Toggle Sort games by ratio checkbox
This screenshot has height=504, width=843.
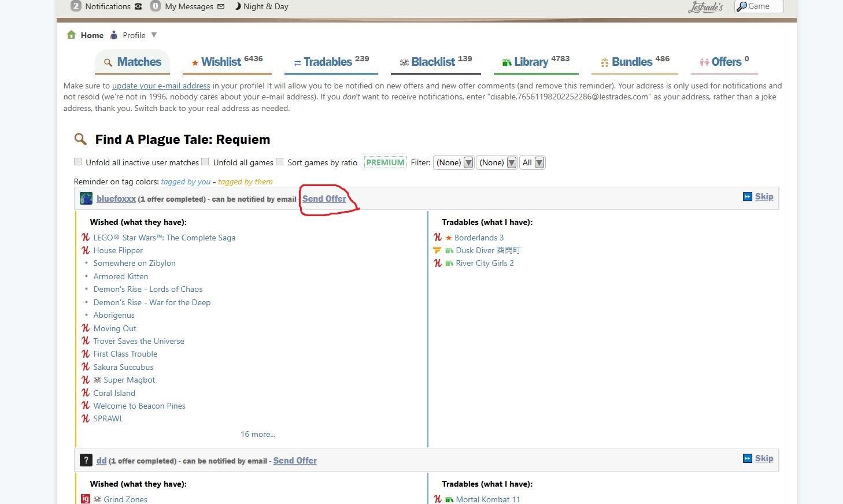click(280, 162)
